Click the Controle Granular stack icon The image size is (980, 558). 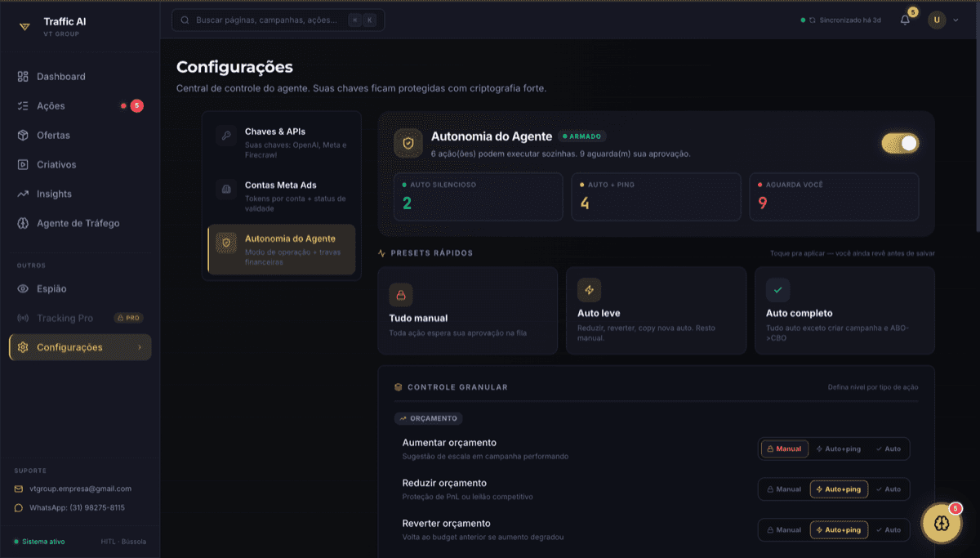(x=399, y=387)
